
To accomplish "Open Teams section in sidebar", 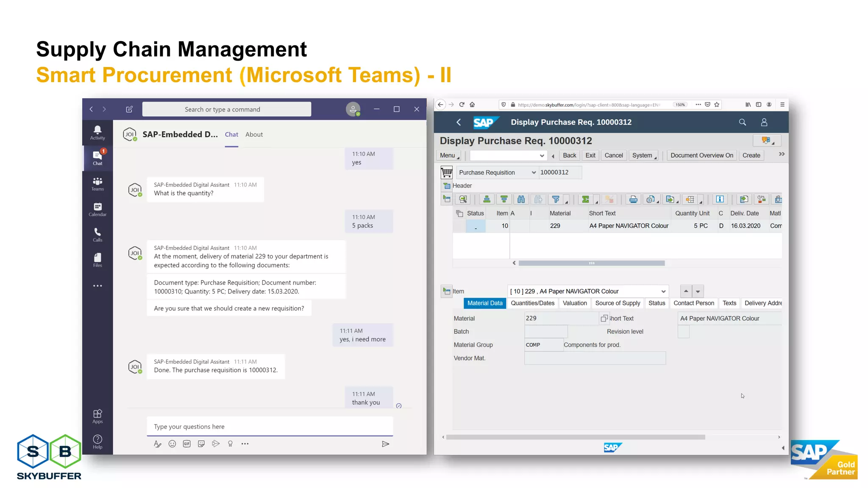I will [x=97, y=184].
